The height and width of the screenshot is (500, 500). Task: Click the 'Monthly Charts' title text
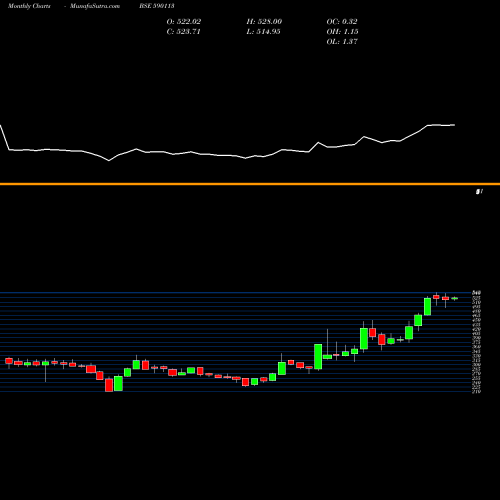pyautogui.click(x=29, y=6)
